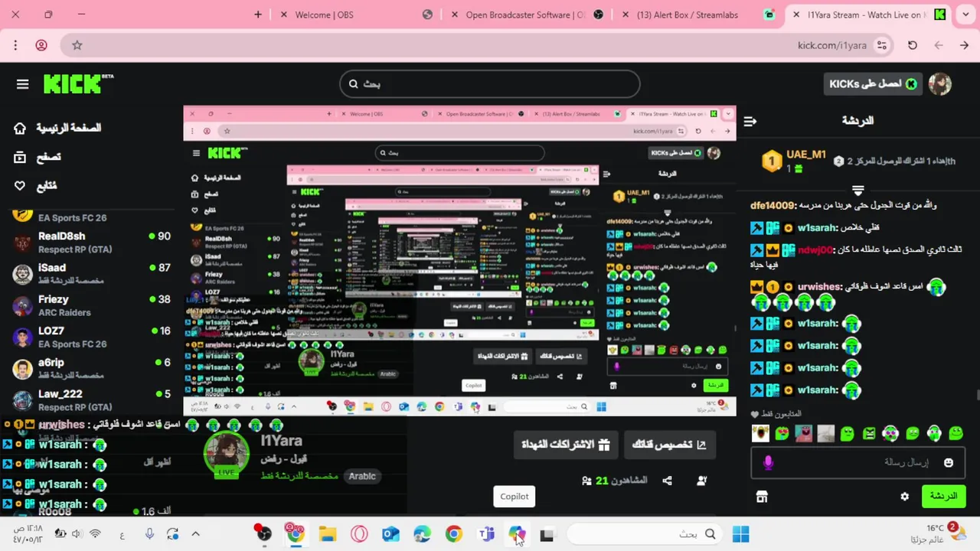The height and width of the screenshot is (551, 980).
Task: Click the Get KICKs button
Action: click(x=872, y=84)
